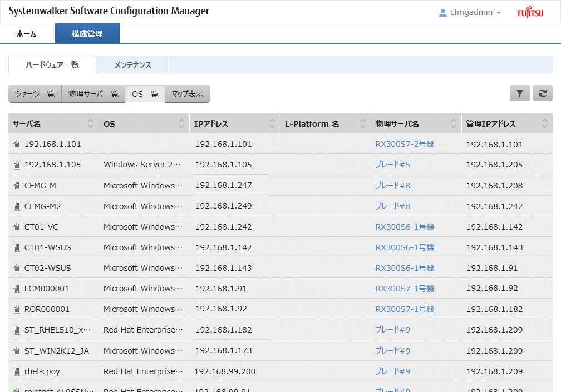Switch to マップ表示 view
Image resolution: width=561 pixels, height=392 pixels.
click(x=188, y=93)
